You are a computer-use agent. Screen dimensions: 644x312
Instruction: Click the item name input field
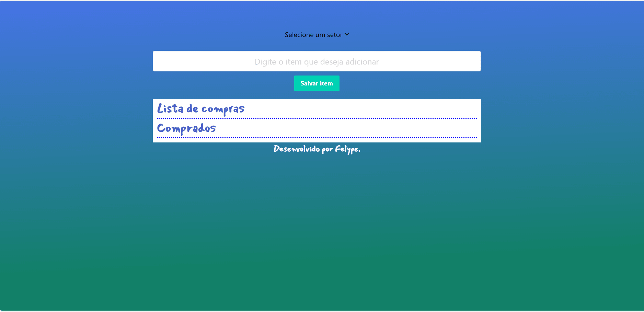click(x=317, y=61)
